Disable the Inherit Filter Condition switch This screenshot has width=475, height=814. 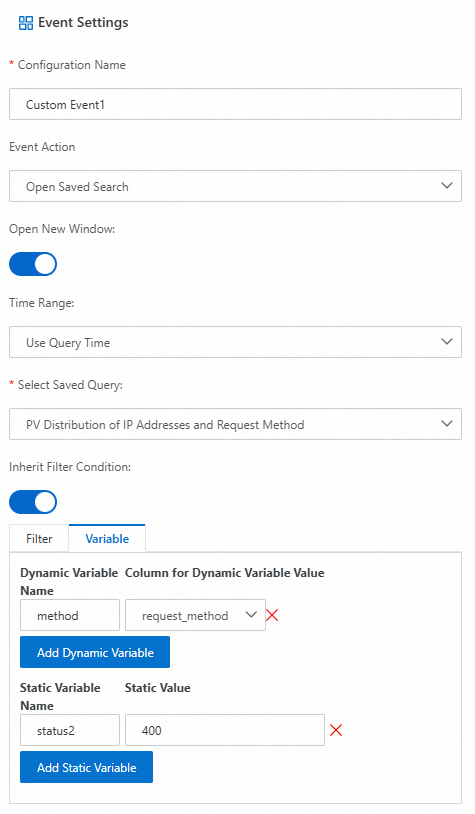[x=33, y=502]
